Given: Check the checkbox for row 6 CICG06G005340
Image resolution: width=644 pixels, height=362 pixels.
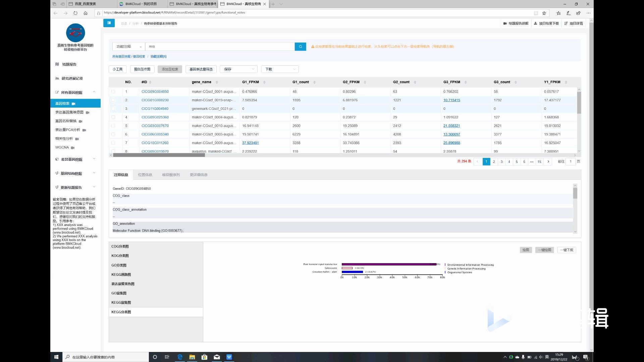Looking at the screenshot, I should pos(113,134).
